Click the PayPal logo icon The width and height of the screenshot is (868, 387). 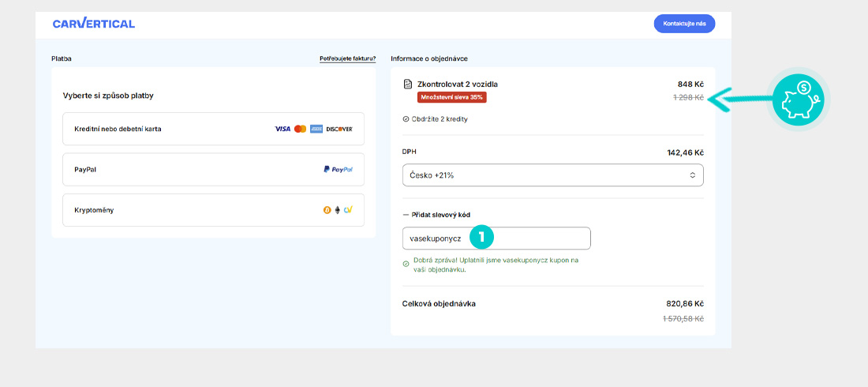point(338,170)
